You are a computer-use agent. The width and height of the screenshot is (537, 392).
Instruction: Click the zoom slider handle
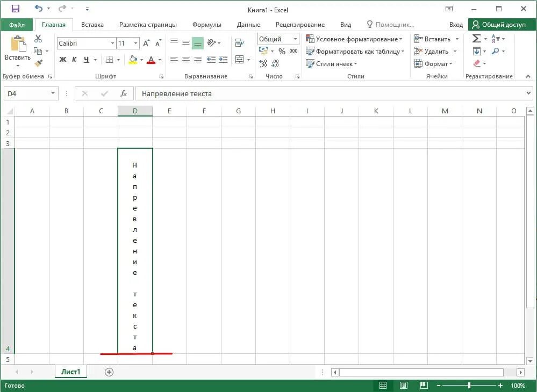[x=469, y=386]
